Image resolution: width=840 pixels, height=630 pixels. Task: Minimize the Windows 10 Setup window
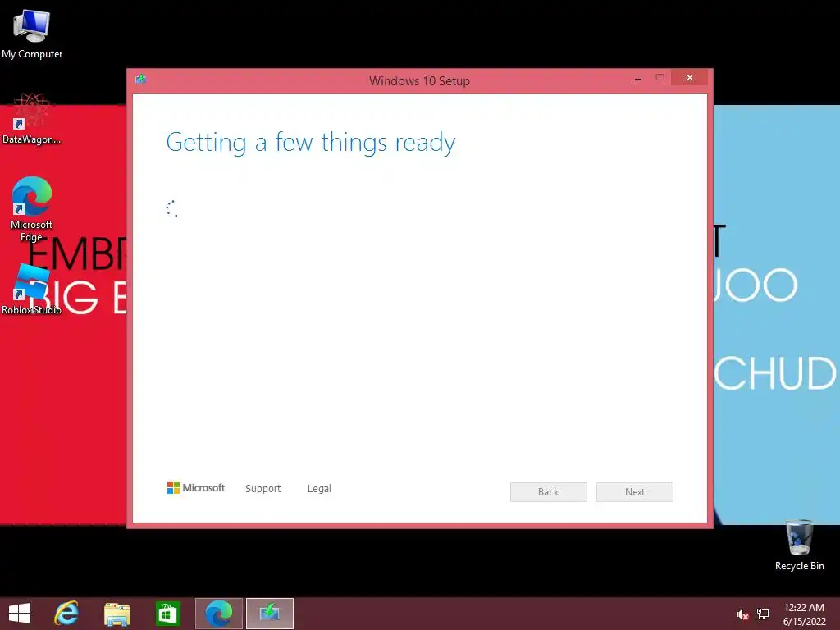[x=638, y=78]
